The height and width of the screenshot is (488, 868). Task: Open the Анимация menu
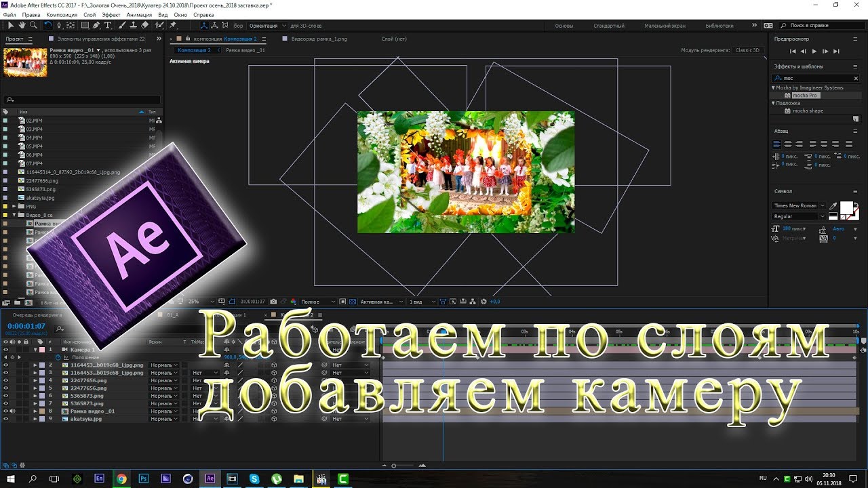[x=139, y=15]
